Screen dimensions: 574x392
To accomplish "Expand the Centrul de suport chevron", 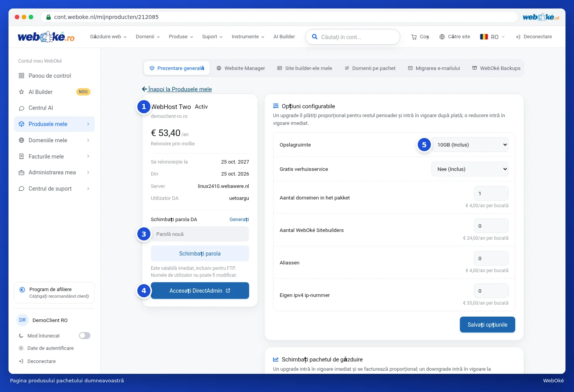I will pos(88,189).
